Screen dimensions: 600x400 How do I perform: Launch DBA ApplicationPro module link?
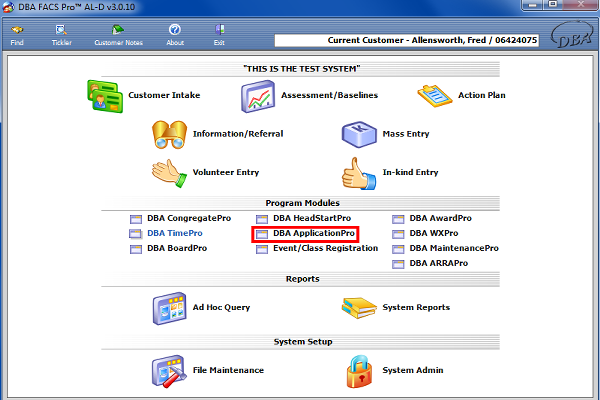pyautogui.click(x=314, y=233)
